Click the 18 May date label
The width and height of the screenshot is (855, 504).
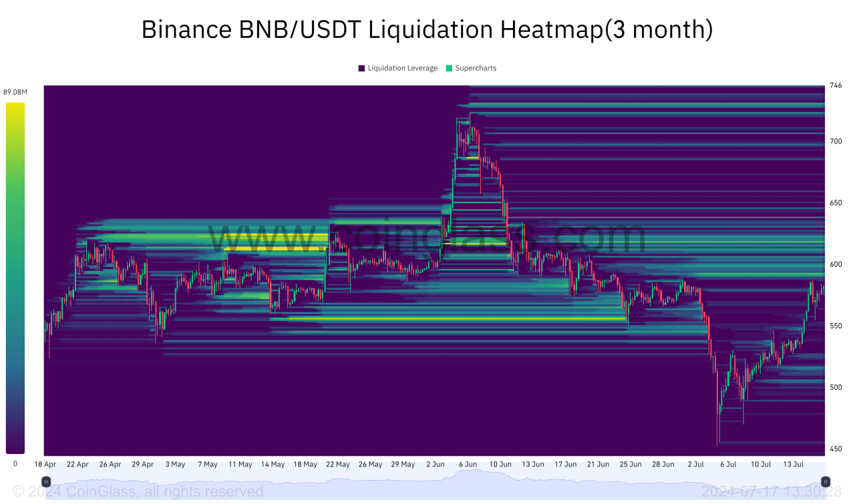[305, 464]
